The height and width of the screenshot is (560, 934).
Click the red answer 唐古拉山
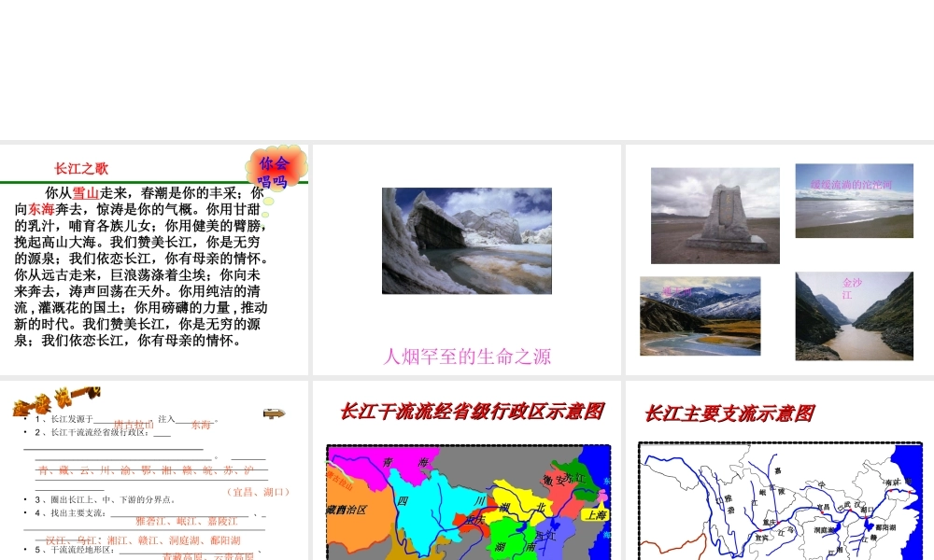tap(134, 425)
